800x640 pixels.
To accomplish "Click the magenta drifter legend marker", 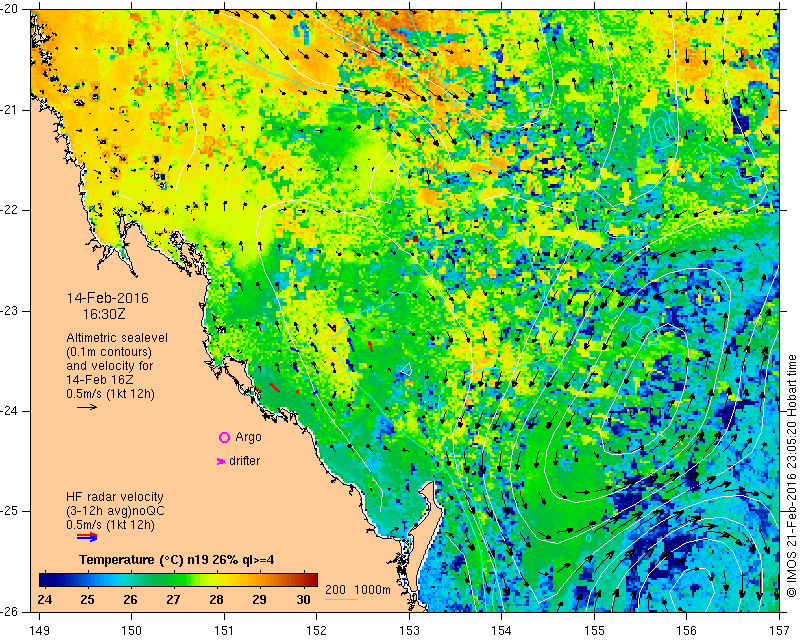I will pos(221,461).
